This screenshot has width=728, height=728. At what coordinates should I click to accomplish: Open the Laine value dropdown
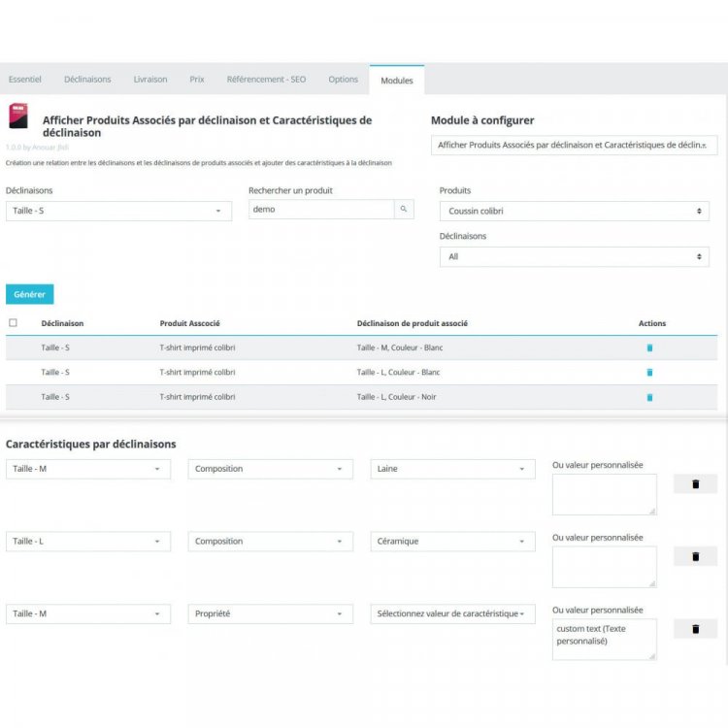(x=452, y=469)
